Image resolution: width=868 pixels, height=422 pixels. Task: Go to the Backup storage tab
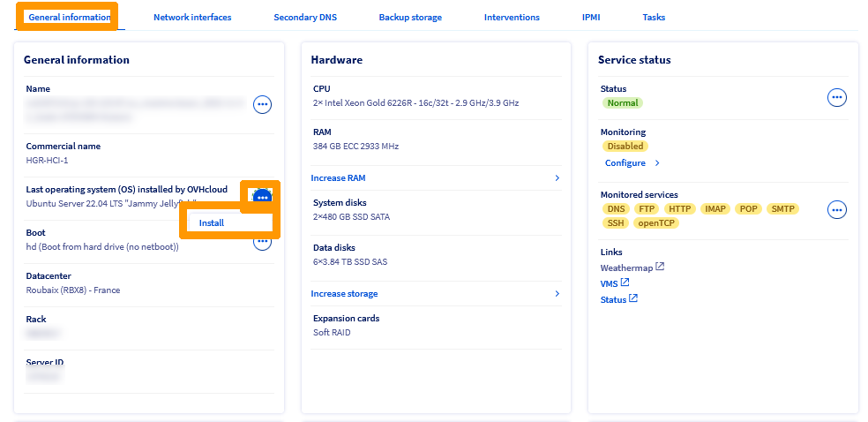pos(410,17)
